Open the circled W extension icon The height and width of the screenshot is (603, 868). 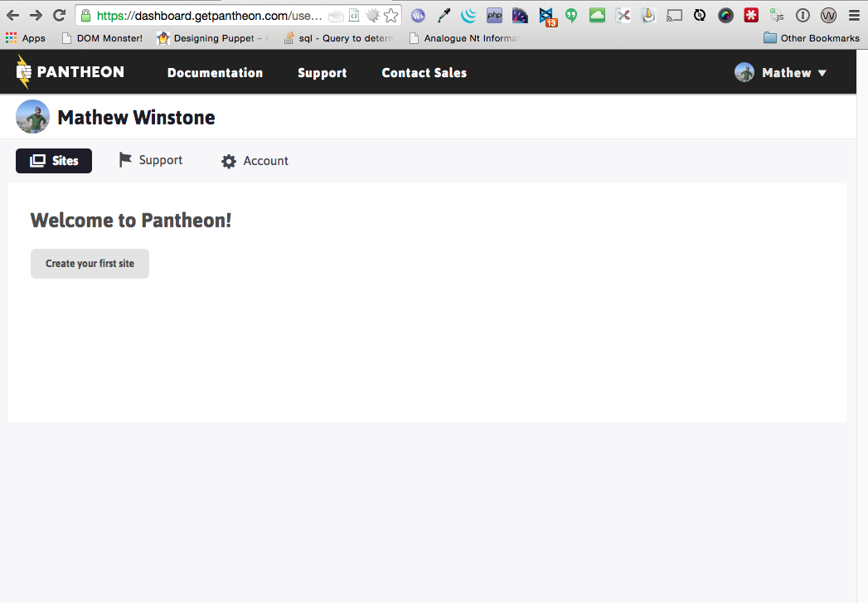pyautogui.click(x=828, y=16)
